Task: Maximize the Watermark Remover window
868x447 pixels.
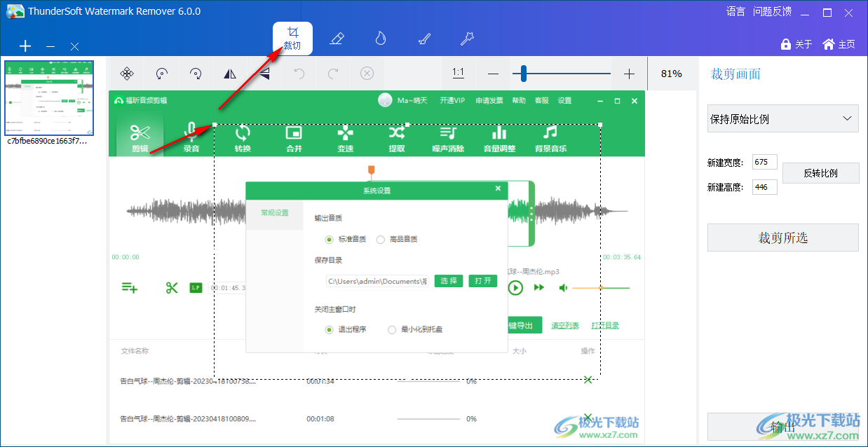Action: [827, 12]
